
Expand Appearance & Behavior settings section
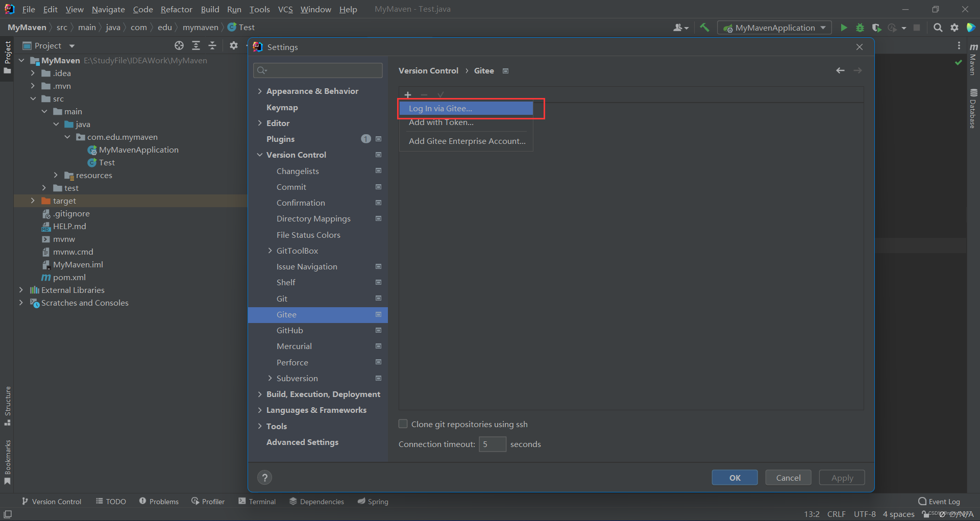click(260, 91)
